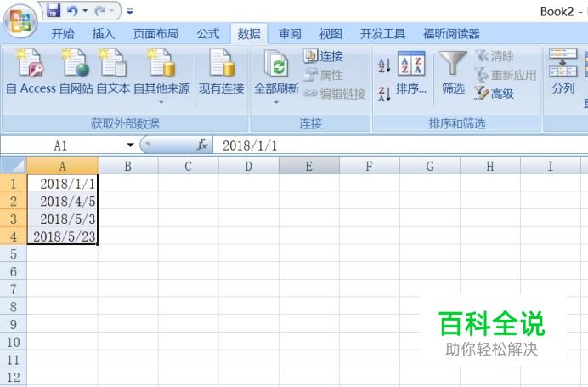
Task: Select column H header
Action: coord(490,166)
